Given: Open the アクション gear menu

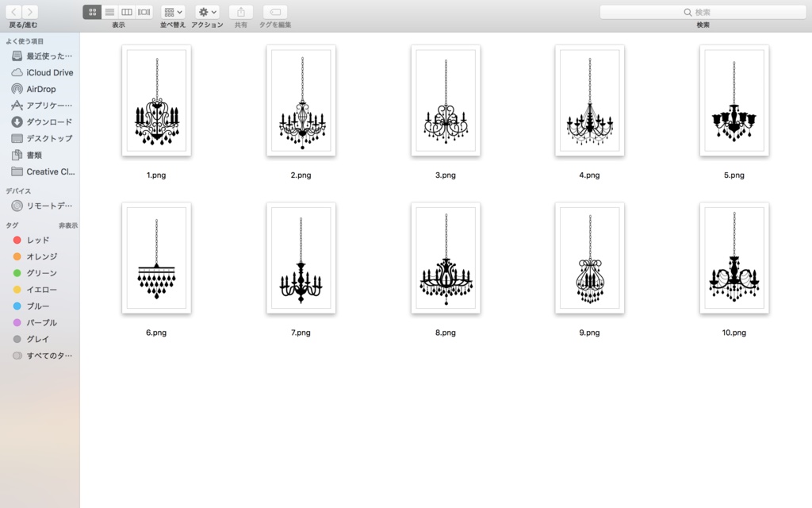Looking at the screenshot, I should (x=207, y=12).
